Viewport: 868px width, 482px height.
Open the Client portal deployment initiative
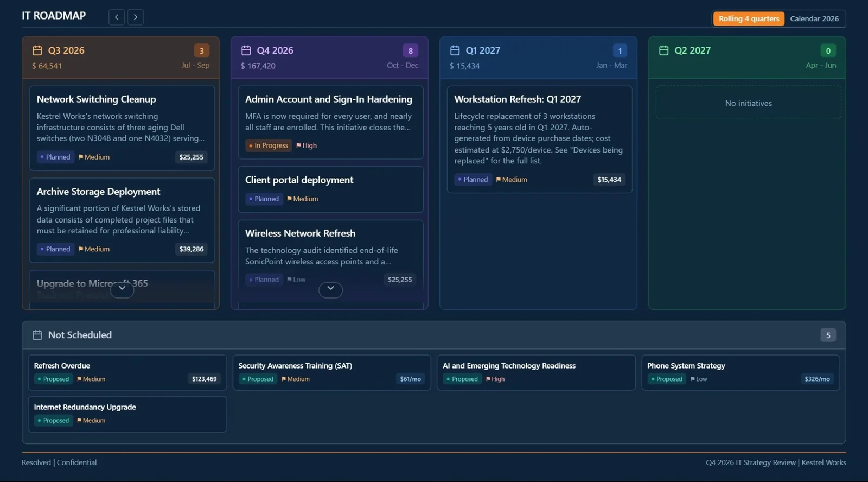tap(330, 189)
